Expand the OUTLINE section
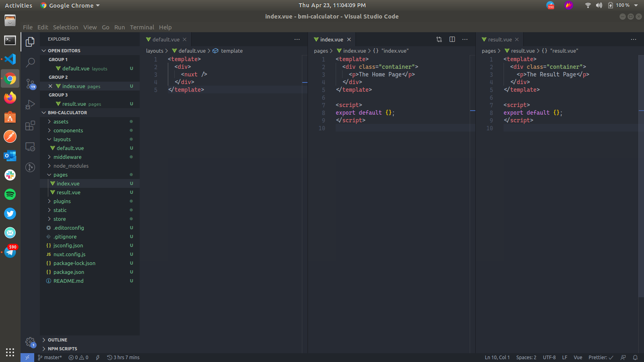 point(57,340)
